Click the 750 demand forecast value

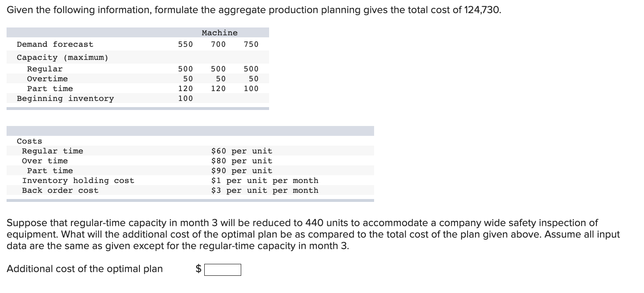pos(251,44)
